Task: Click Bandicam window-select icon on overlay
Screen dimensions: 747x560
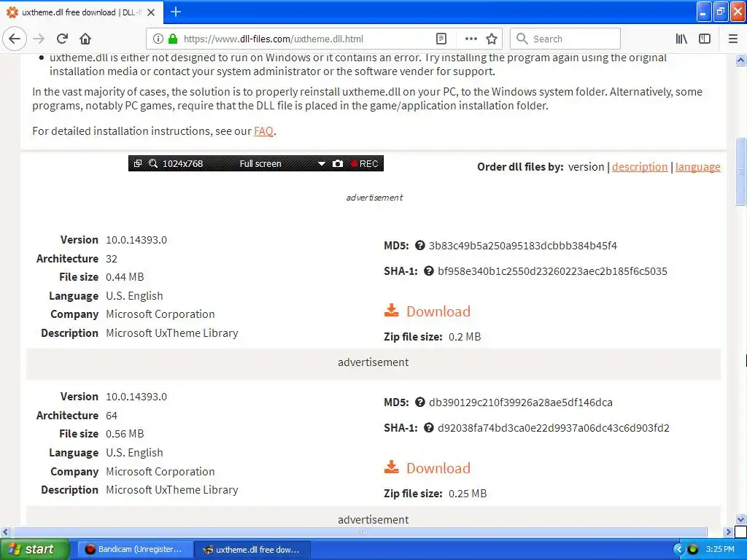Action: (138, 163)
